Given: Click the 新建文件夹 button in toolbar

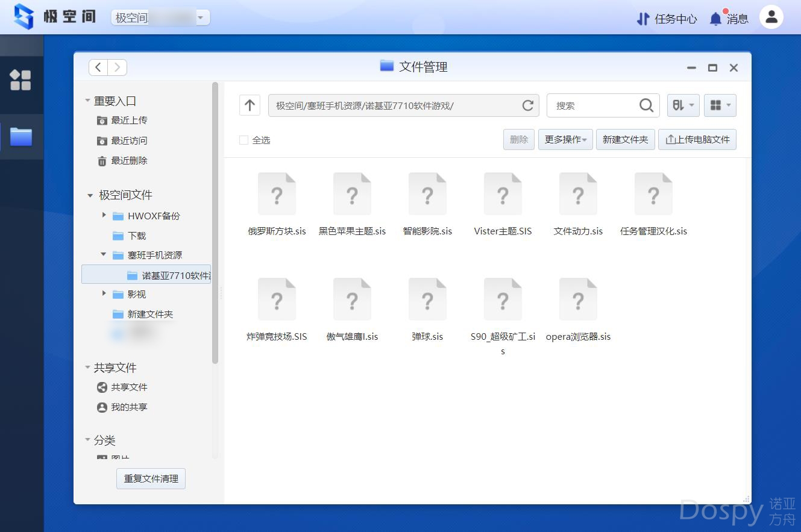Looking at the screenshot, I should tap(626, 140).
